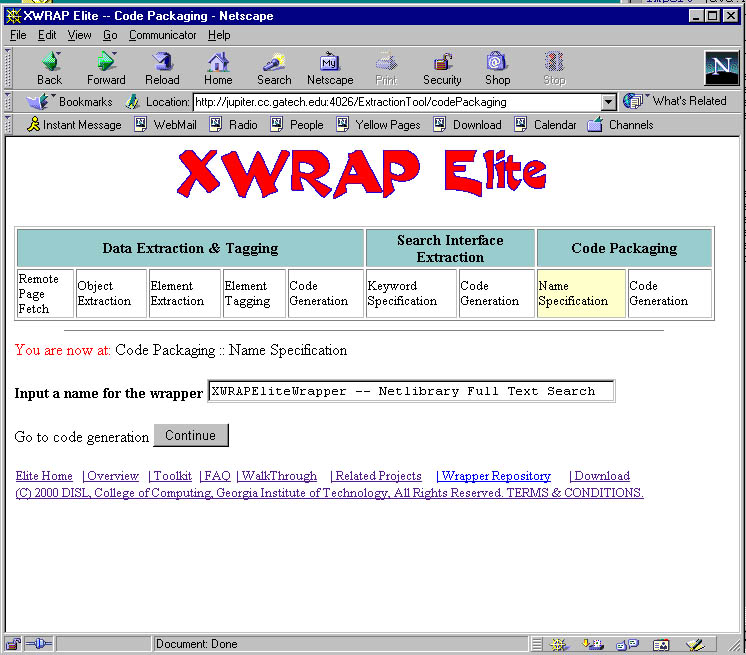The width and height of the screenshot is (746, 655).
Task: Open the Communicator menu
Action: point(163,35)
